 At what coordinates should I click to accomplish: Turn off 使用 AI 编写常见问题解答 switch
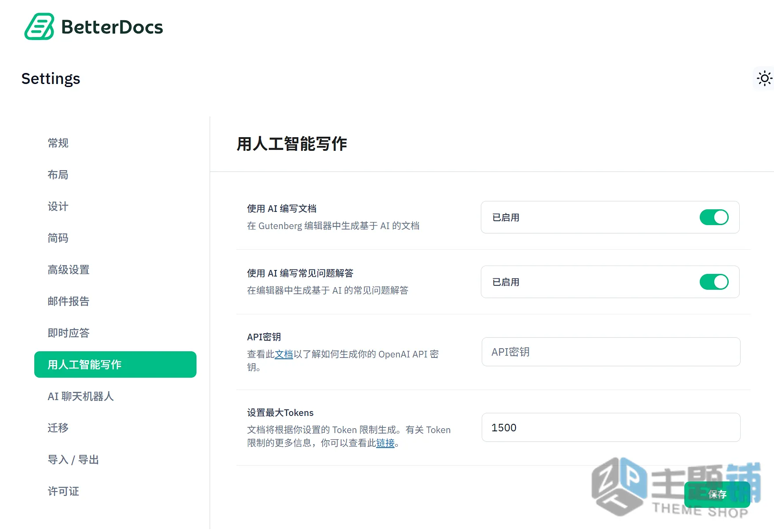click(714, 282)
